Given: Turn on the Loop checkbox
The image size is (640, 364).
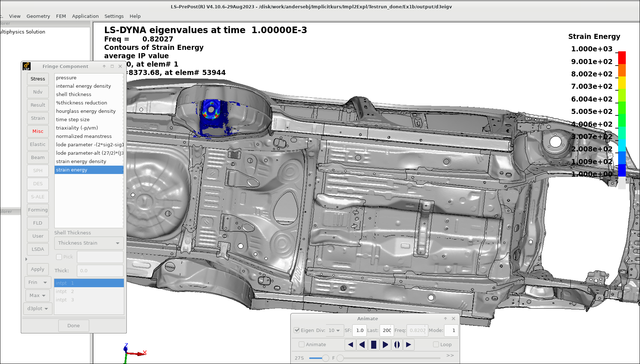Looking at the screenshot, I should 436,344.
